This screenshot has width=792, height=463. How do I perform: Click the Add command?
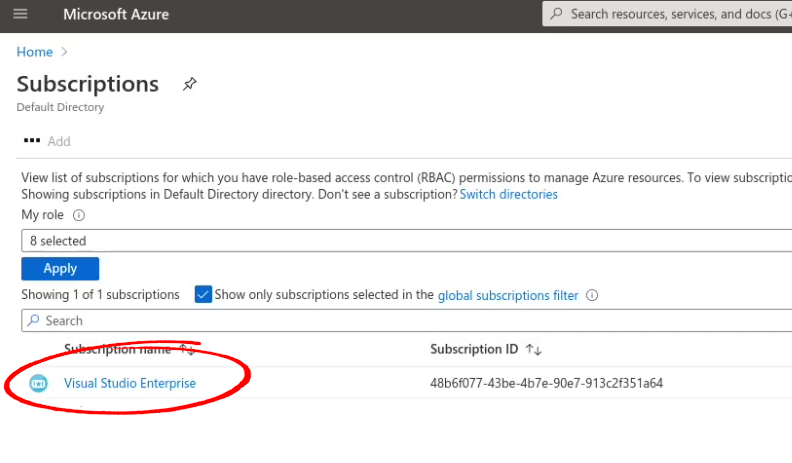pos(59,141)
